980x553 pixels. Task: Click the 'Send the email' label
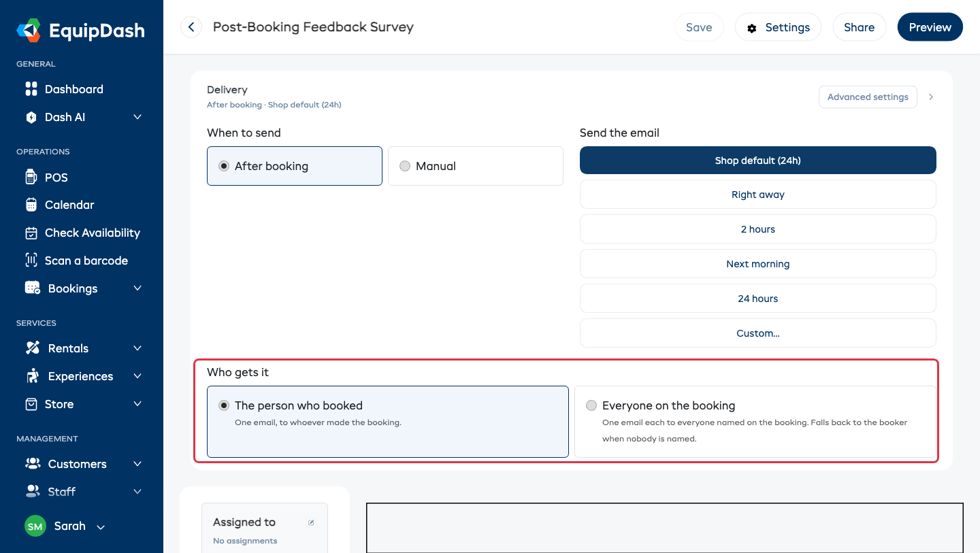pos(619,133)
